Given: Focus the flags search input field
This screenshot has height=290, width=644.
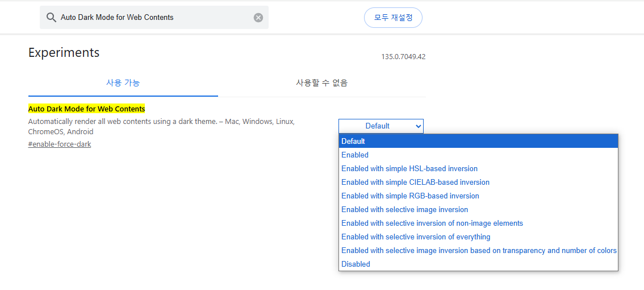Looking at the screenshot, I should pos(154,17).
